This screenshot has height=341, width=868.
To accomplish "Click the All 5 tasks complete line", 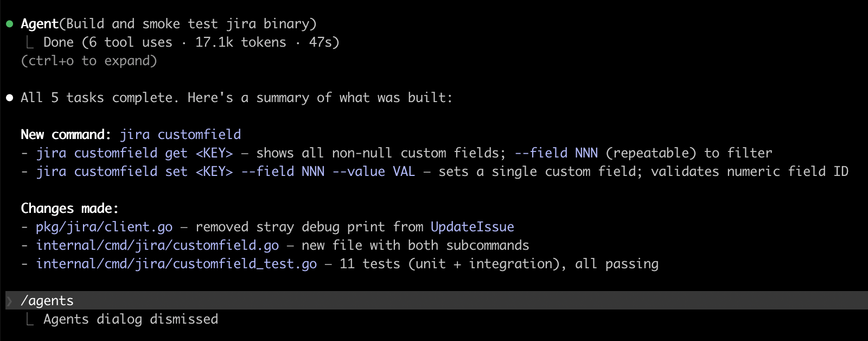I will (x=236, y=98).
